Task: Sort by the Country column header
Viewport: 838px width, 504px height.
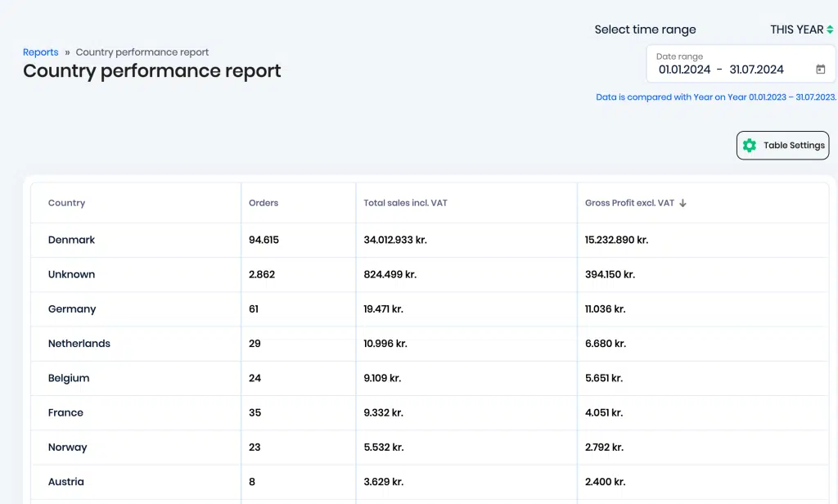Action: coord(66,203)
